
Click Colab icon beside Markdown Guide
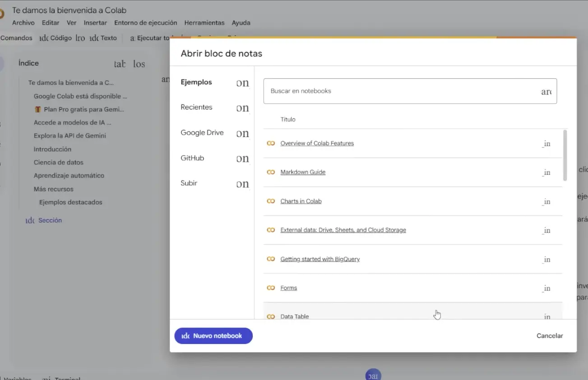[x=271, y=172]
